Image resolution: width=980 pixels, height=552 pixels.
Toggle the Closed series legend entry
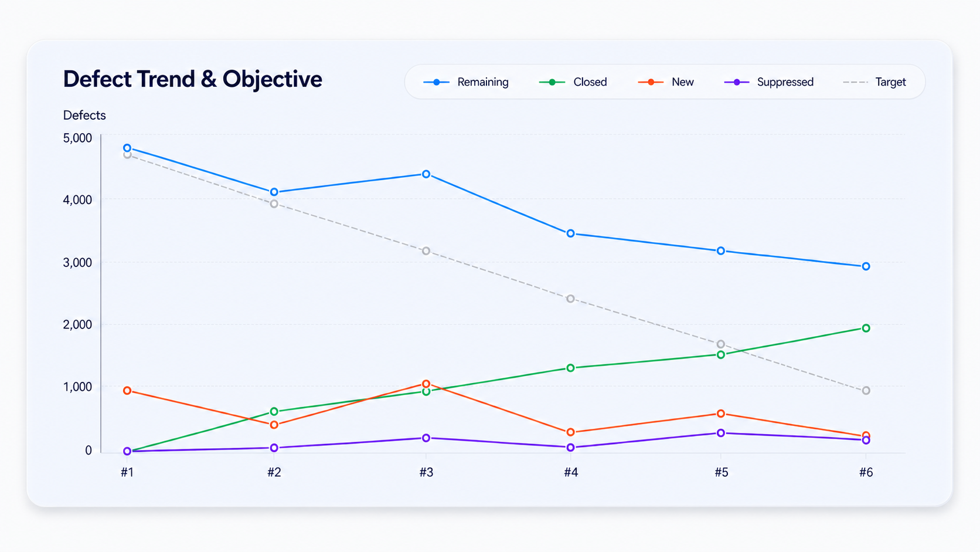point(573,82)
